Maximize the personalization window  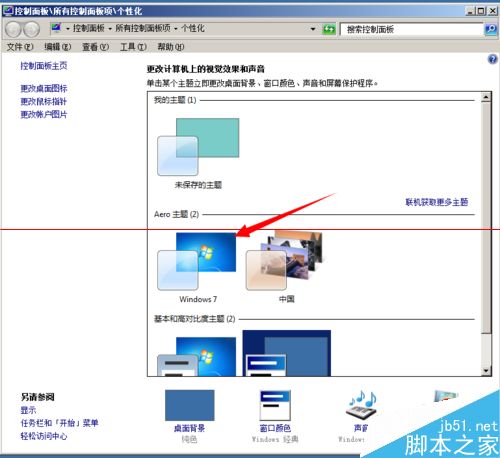point(481,11)
